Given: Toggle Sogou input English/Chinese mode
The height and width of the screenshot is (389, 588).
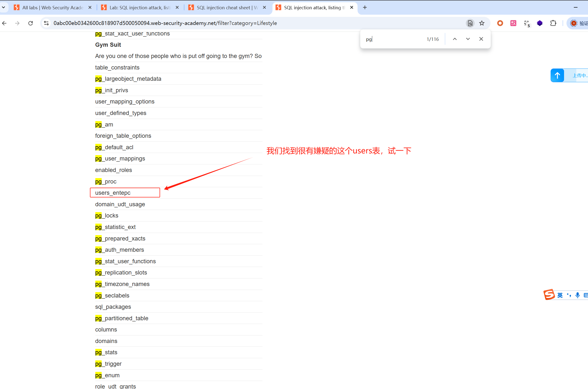Looking at the screenshot, I should [560, 295].
